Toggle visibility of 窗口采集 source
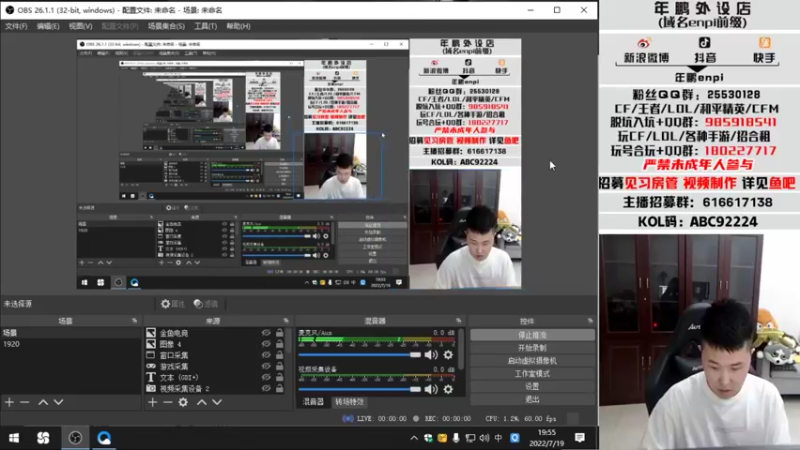This screenshot has height=450, width=800. (x=266, y=355)
